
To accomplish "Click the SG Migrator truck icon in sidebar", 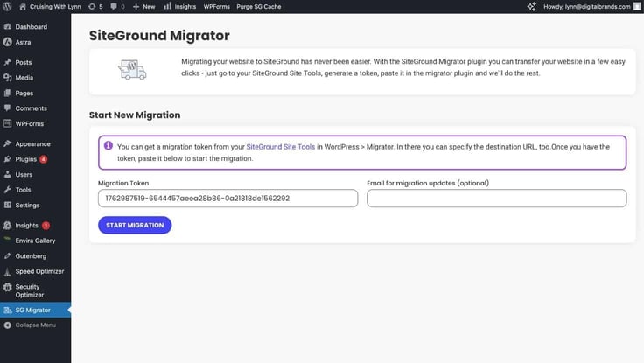I will tap(7, 310).
